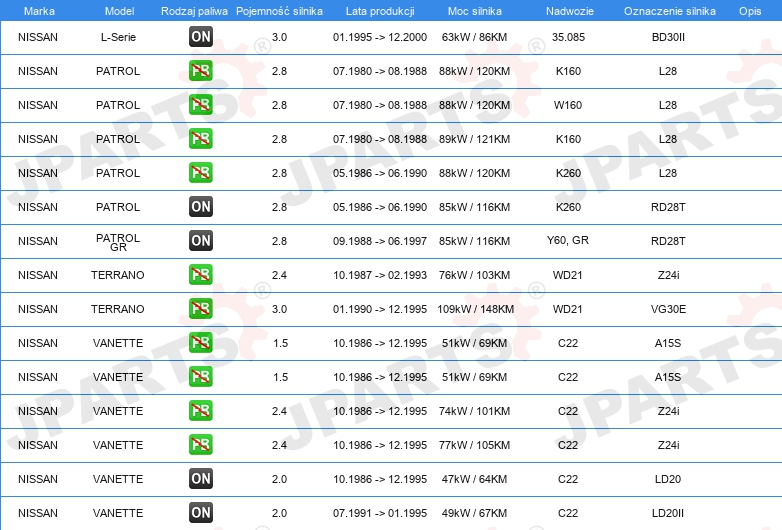Click the petrol icon in TERRANO Z24i row
782x530 pixels.
(x=201, y=275)
